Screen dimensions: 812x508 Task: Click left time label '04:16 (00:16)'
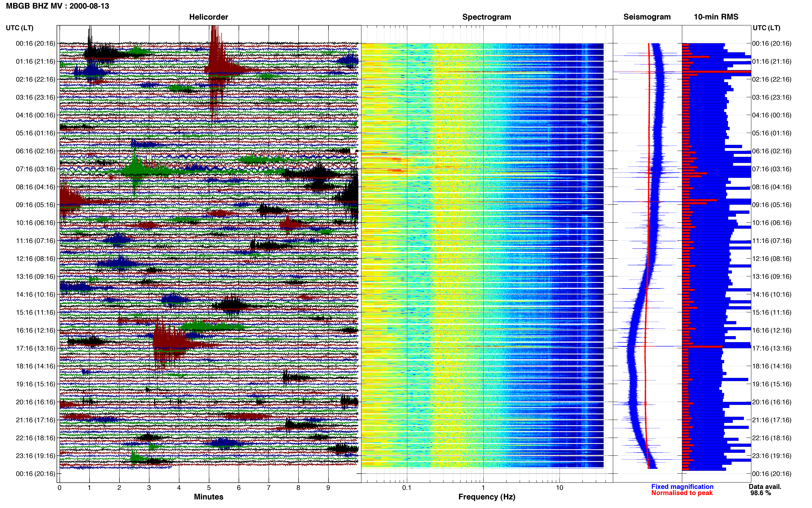click(x=36, y=115)
